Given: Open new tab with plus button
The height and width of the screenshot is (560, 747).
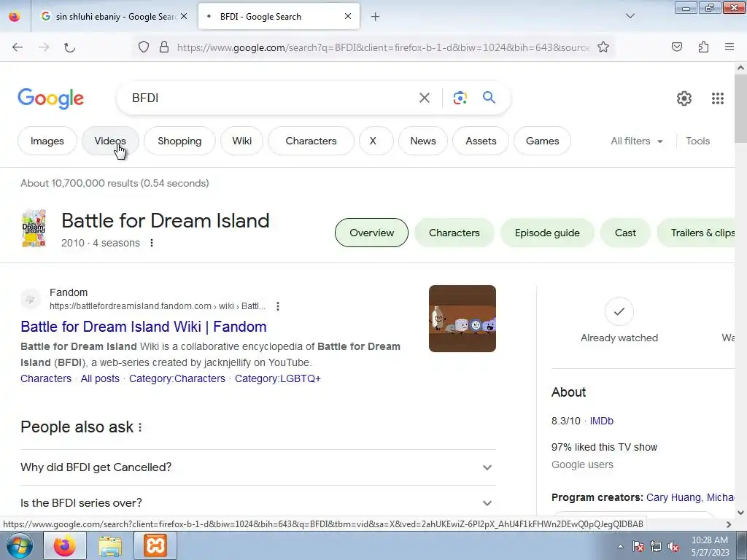Looking at the screenshot, I should click(x=376, y=17).
